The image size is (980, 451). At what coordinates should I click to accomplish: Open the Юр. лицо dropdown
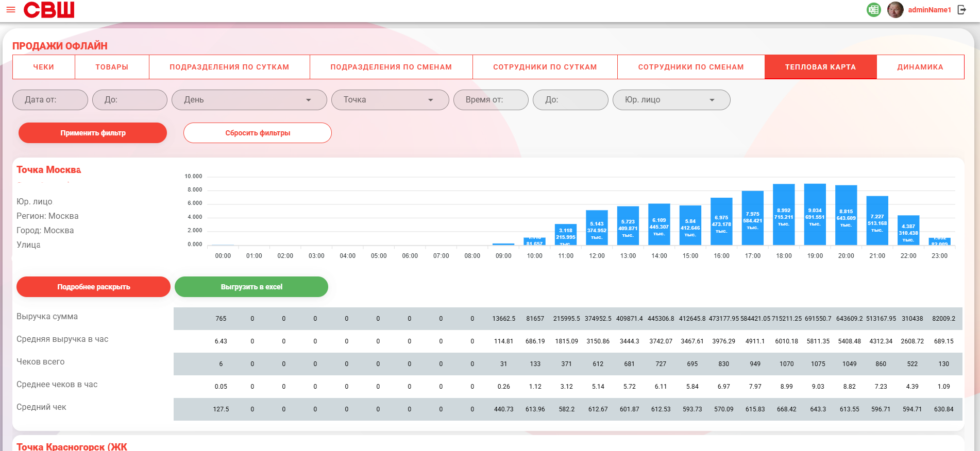(671, 100)
